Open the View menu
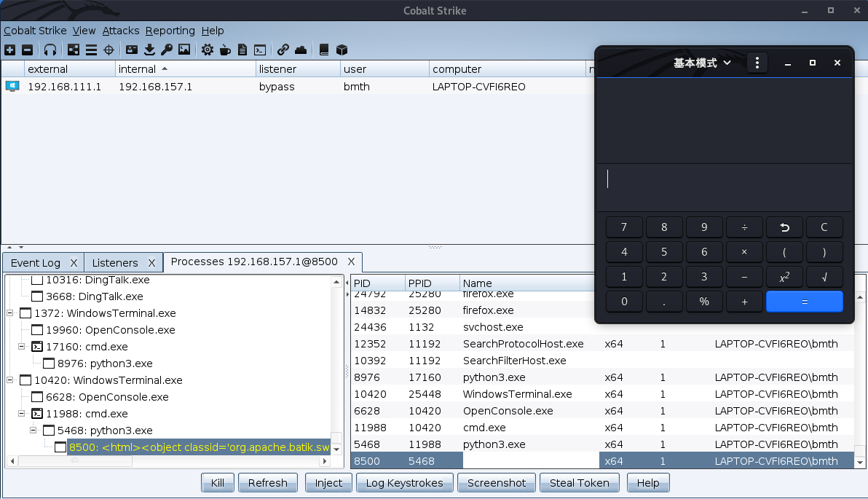The width and height of the screenshot is (868, 499). tap(84, 31)
